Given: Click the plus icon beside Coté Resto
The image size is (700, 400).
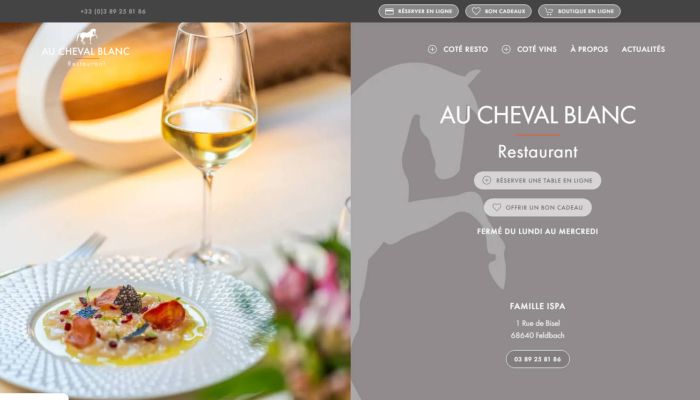Looking at the screenshot, I should click(432, 49).
